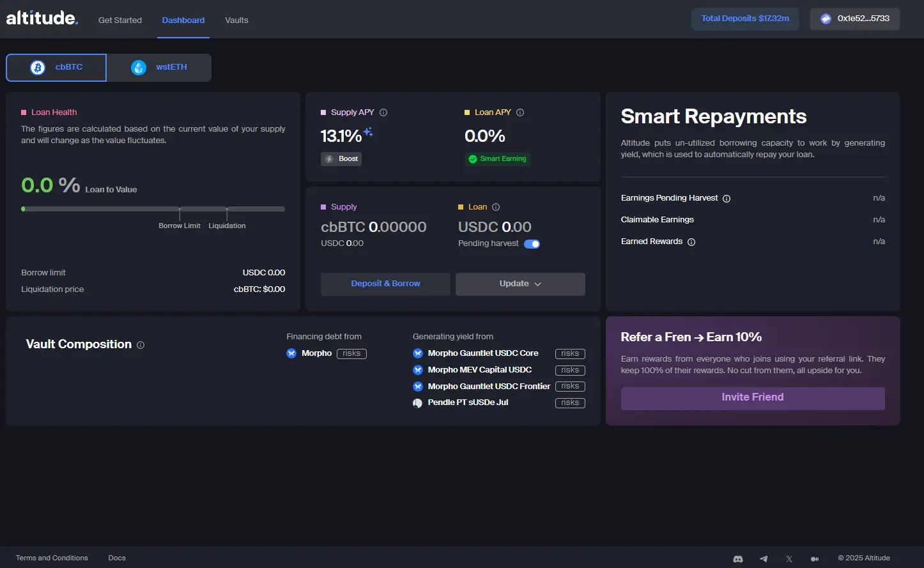This screenshot has width=924, height=568.
Task: Click Earned Rewards info icon
Action: pyautogui.click(x=691, y=242)
